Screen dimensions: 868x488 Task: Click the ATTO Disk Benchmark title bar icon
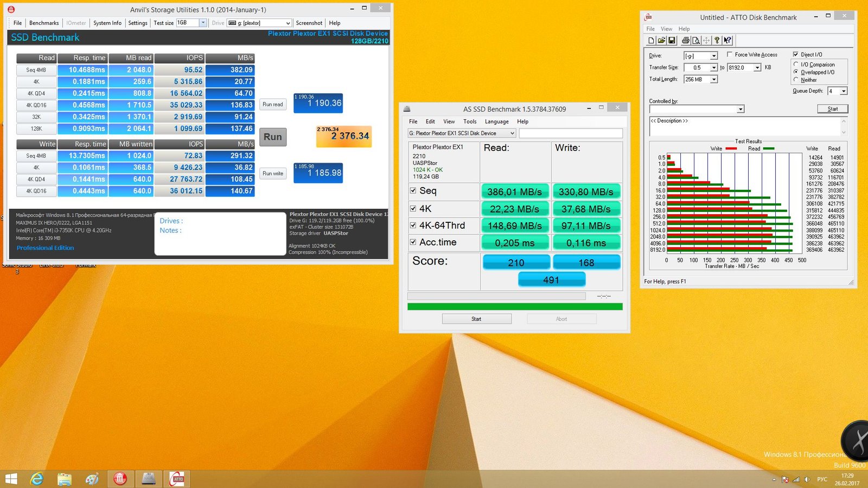coord(648,17)
